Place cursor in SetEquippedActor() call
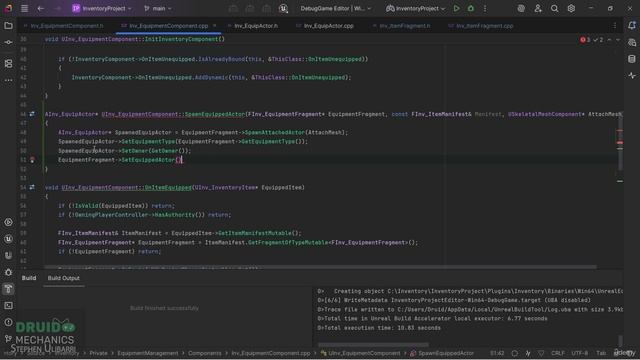The height and width of the screenshot is (360, 640). 151,160
